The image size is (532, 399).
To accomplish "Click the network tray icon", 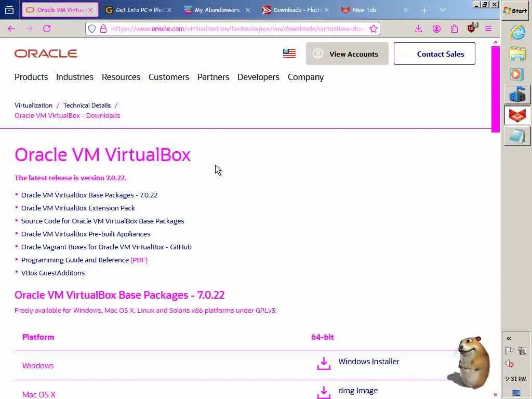I will pyautogui.click(x=523, y=351).
